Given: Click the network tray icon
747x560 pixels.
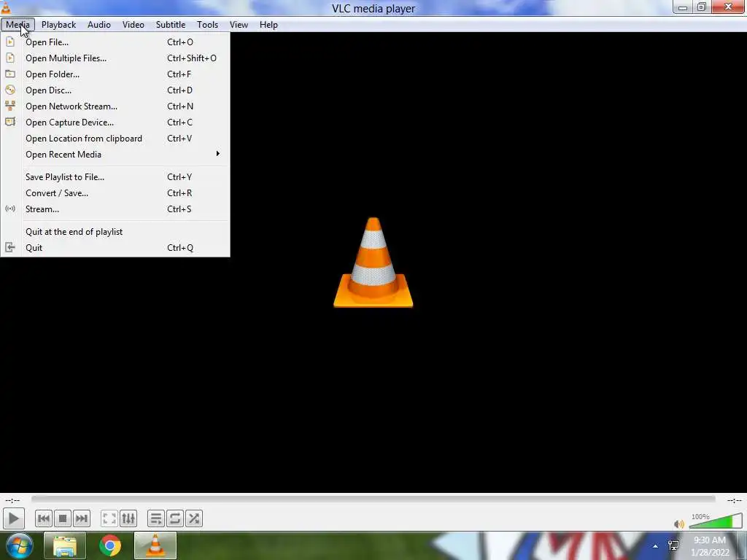Looking at the screenshot, I should (673, 545).
